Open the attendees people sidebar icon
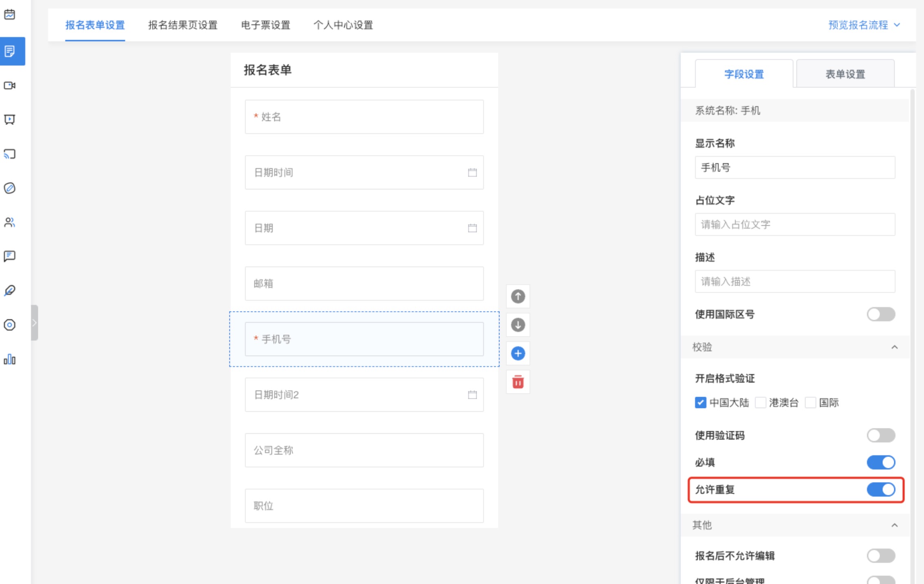Viewport: 924px width, 584px height. click(10, 222)
